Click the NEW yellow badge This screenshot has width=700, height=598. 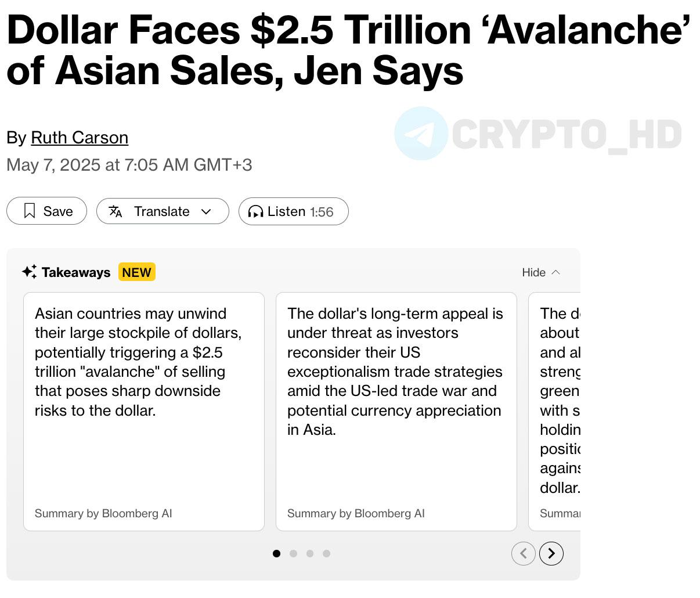tap(137, 272)
